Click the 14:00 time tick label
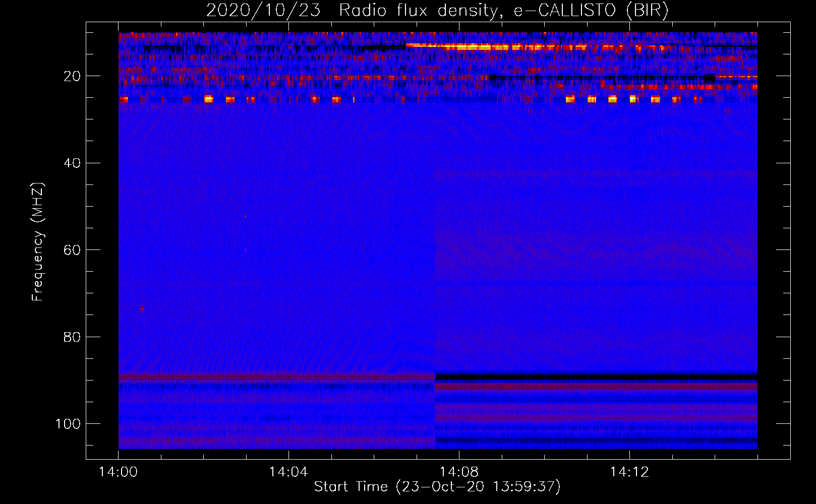Image resolution: width=816 pixels, height=504 pixels. point(118,472)
